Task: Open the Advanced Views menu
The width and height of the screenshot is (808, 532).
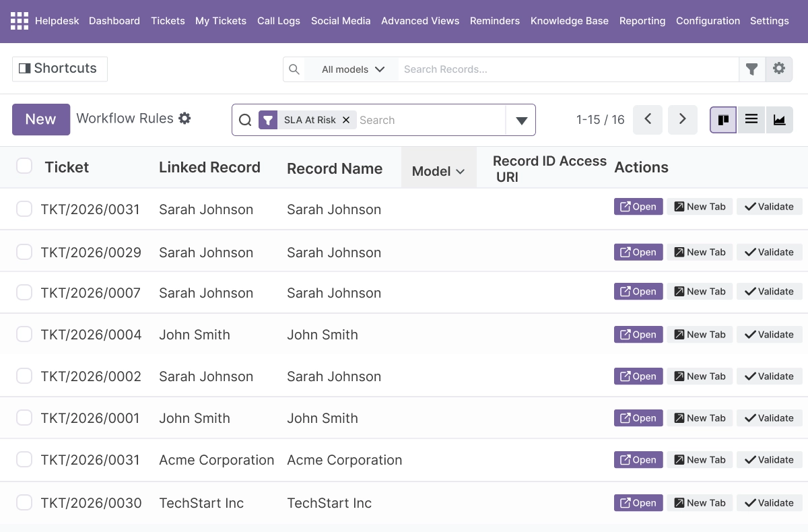Action: point(420,21)
